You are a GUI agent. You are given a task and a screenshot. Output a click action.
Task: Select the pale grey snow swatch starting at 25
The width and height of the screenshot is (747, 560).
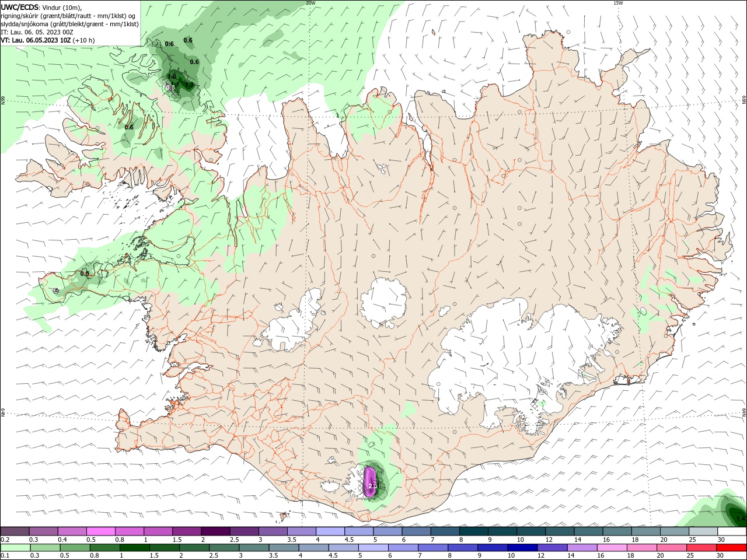pyautogui.click(x=703, y=531)
